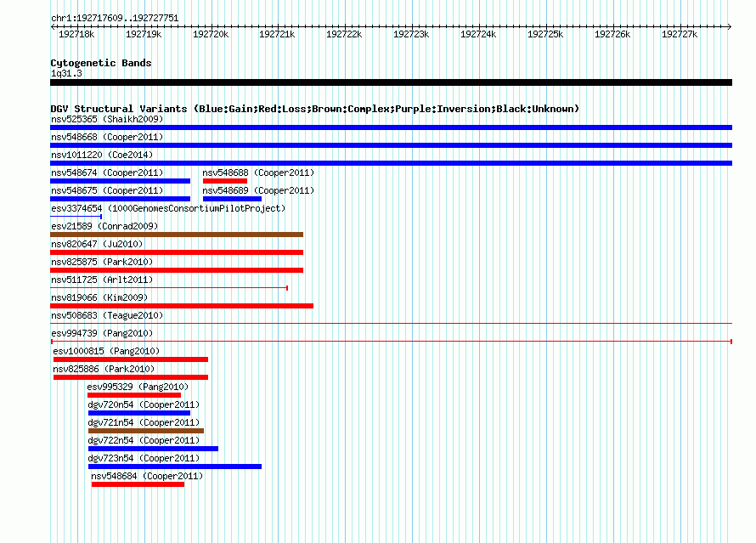Image resolution: width=756 pixels, height=543 pixels.
Task: Click the 192719k ruler position
Action: [x=144, y=34]
